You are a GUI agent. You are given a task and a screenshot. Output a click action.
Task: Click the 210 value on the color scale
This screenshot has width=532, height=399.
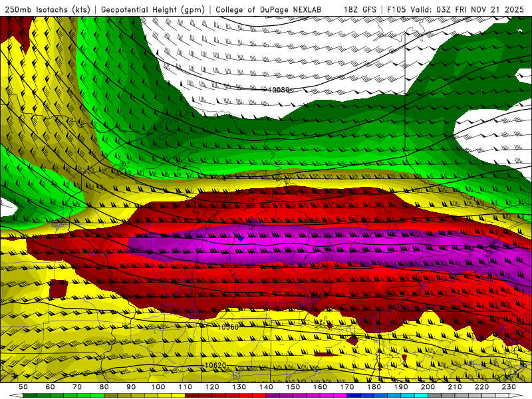point(455,387)
